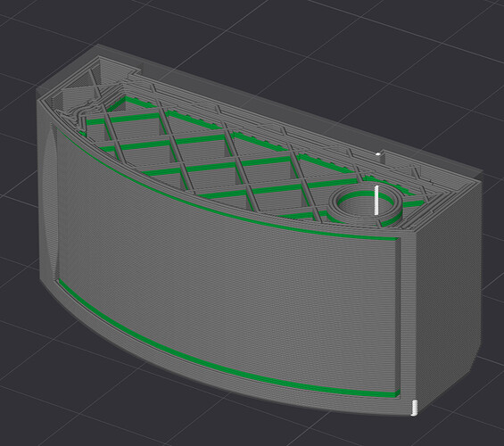Click the small white dot near the back edge
Viewport: 504px width, 446px height.
coord(378,154)
